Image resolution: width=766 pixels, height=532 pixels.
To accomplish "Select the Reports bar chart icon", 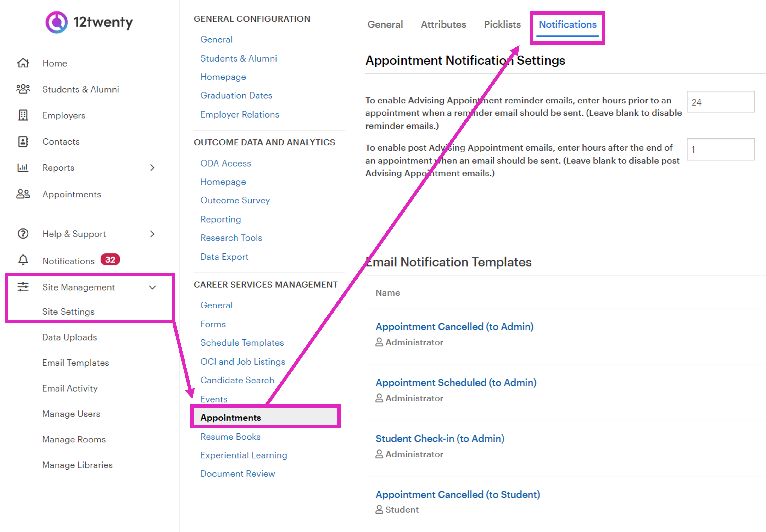I will click(23, 168).
